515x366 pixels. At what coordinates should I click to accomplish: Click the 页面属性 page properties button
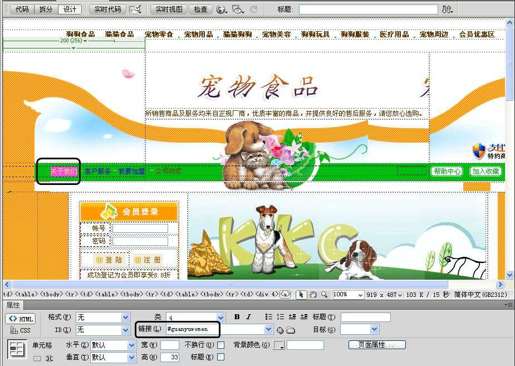click(x=377, y=345)
